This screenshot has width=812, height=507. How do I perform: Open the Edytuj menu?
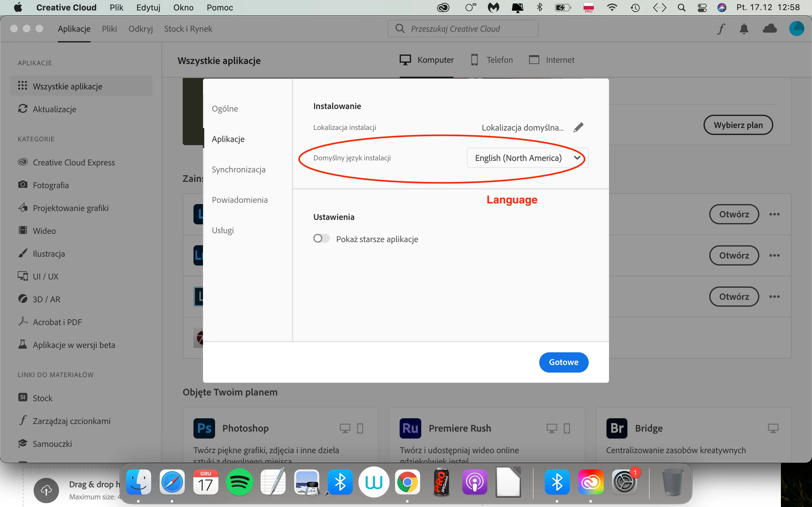click(x=148, y=7)
